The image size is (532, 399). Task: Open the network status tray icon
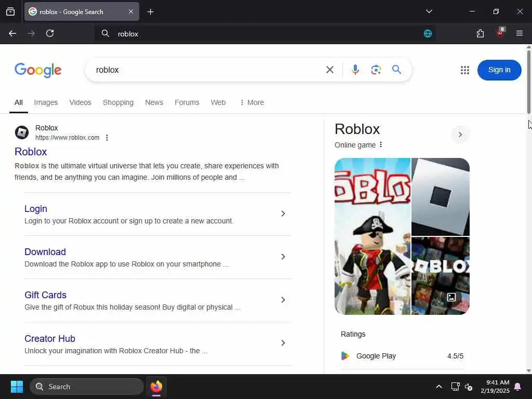click(455, 387)
